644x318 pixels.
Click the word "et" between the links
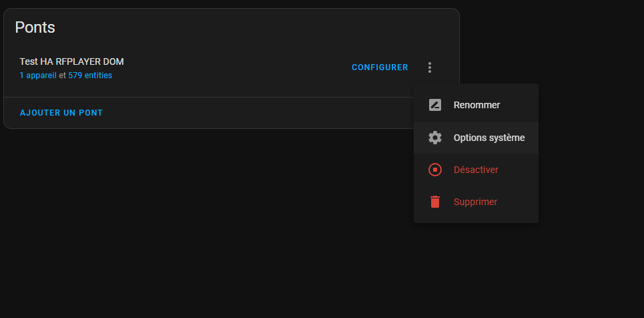63,75
